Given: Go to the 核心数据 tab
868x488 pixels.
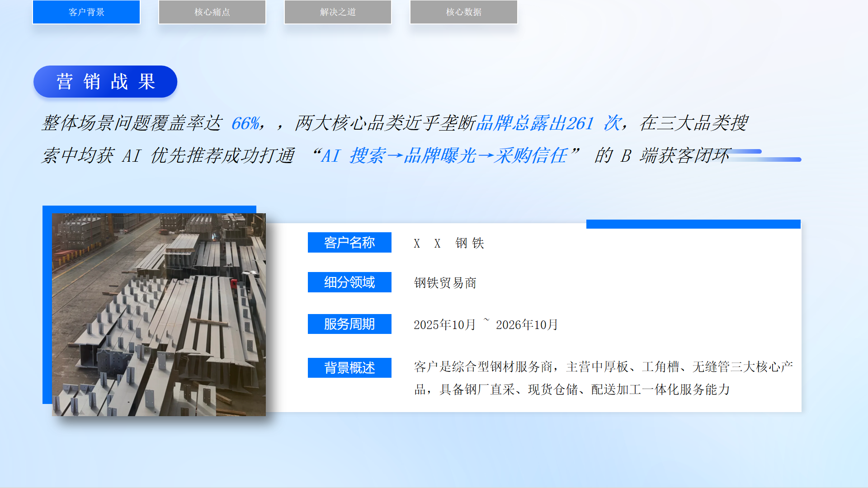Looking at the screenshot, I should (x=463, y=12).
